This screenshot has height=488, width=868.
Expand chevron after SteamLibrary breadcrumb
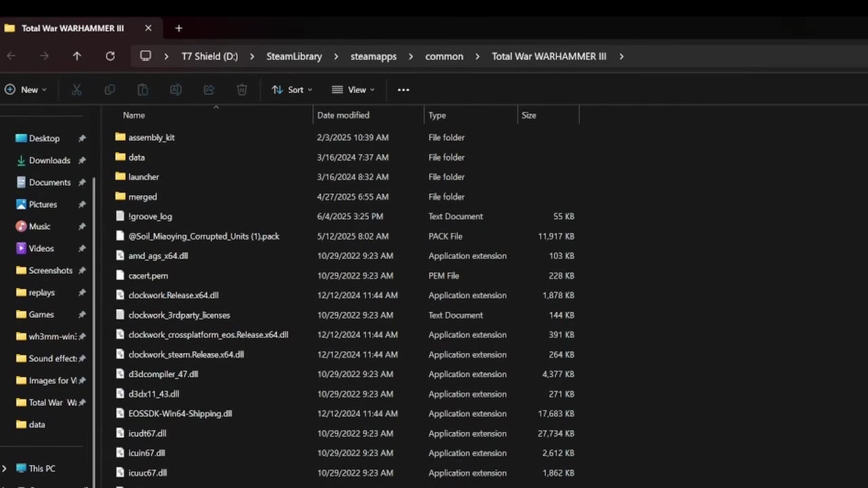[336, 56]
